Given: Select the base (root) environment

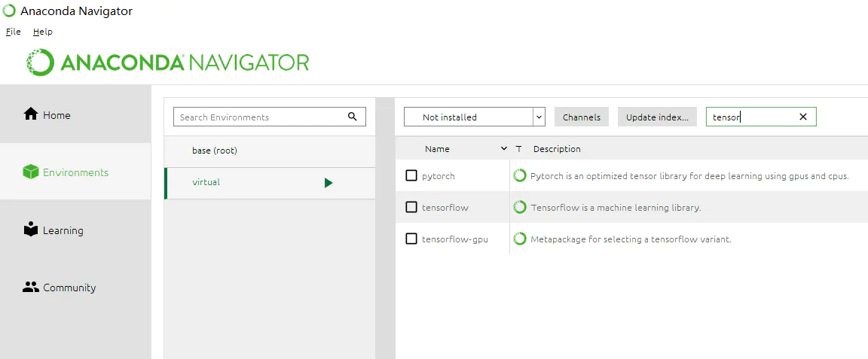Looking at the screenshot, I should 215,151.
